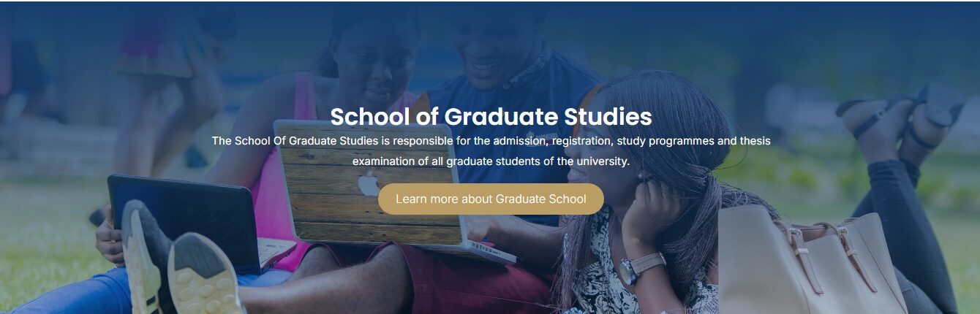This screenshot has height=314, width=980.
Task: Click the Apple logo on the laptop lid
Action: (x=369, y=183)
